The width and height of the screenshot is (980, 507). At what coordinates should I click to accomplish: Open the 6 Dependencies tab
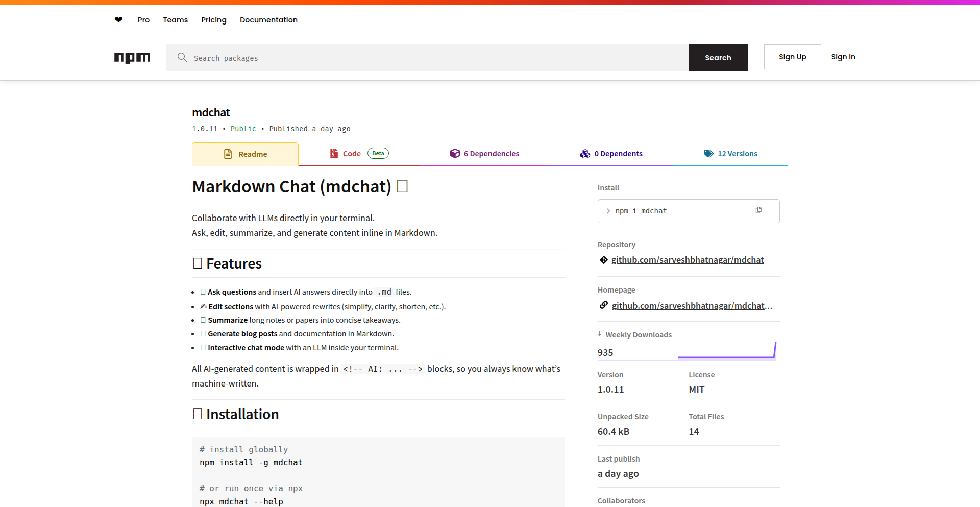(484, 154)
